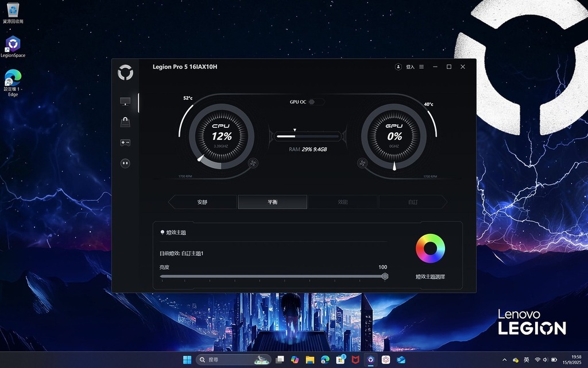The image size is (588, 368).
Task: Click the Legion logo in the sidebar
Action: click(125, 72)
